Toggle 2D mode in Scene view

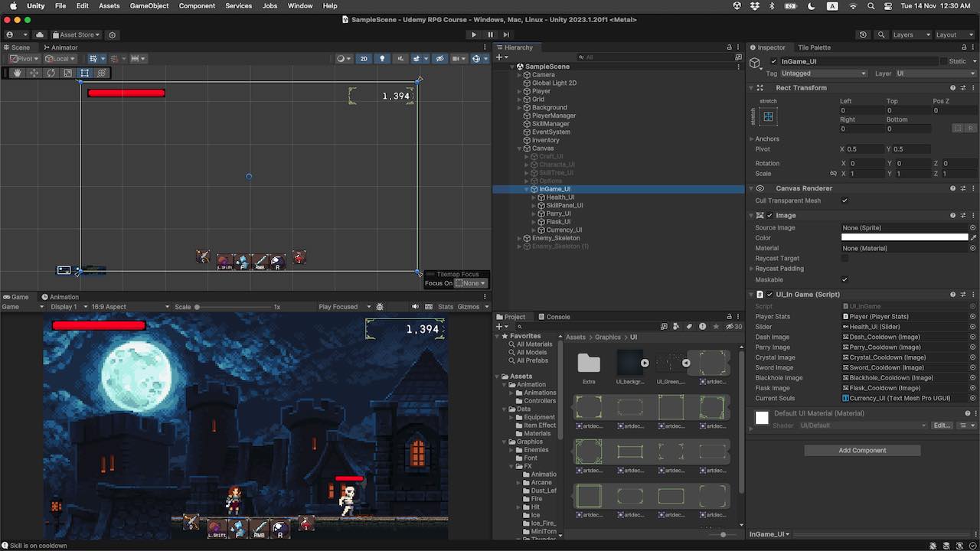364,58
